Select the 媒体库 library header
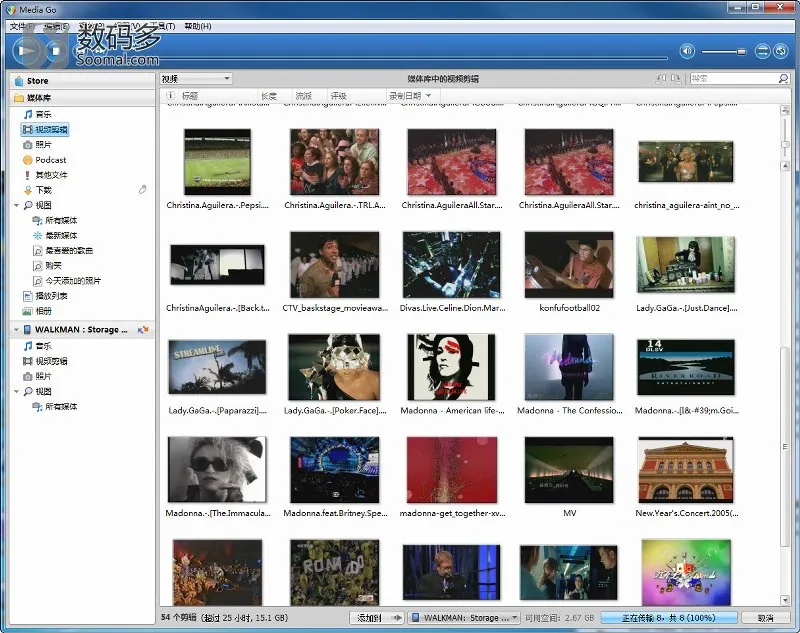Image resolution: width=800 pixels, height=633 pixels. (83, 97)
